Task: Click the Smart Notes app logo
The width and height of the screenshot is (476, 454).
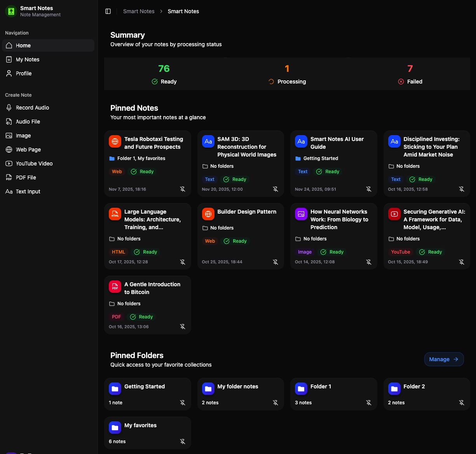Action: (x=10, y=11)
